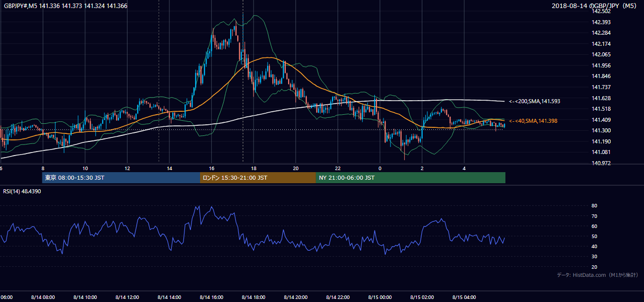Click the 8/14 22:00 time axis label
Image resolution: width=644 pixels, height=302 pixels.
[x=338, y=297]
